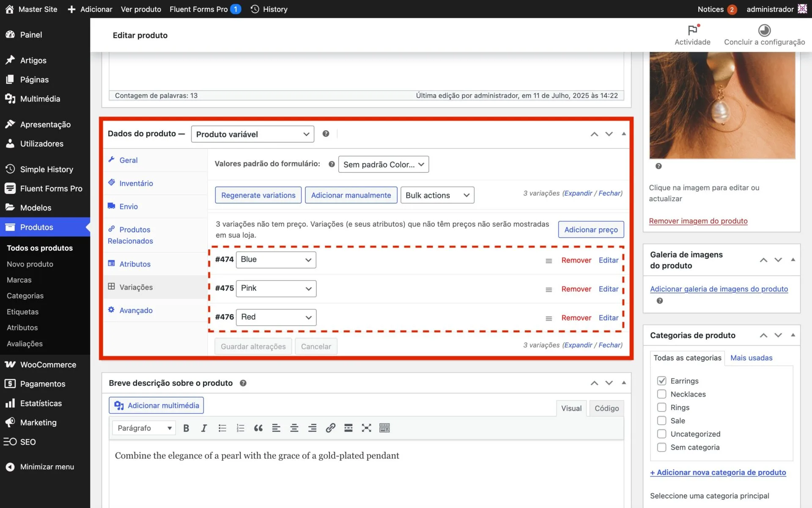Expand the Bulk actions dropdown
This screenshot has height=508, width=812.
tap(437, 195)
